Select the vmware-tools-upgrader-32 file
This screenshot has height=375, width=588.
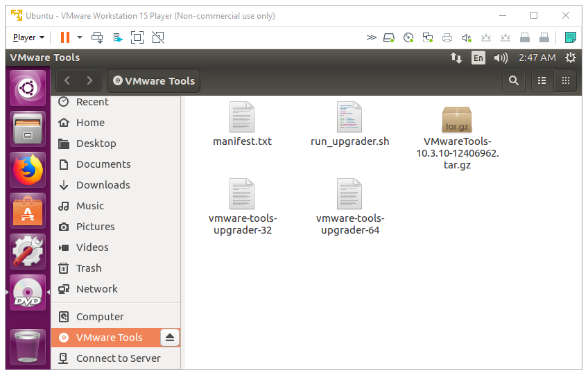pyautogui.click(x=242, y=207)
